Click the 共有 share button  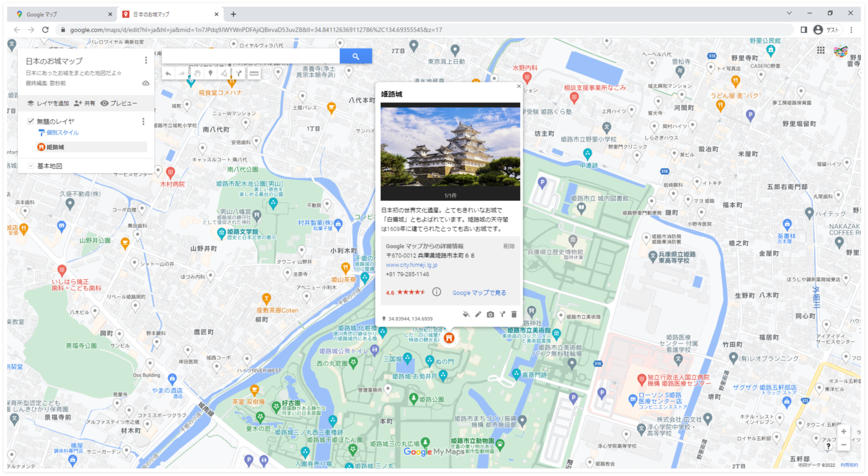(x=85, y=103)
